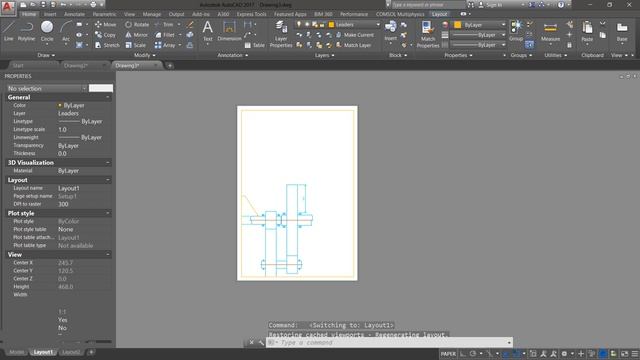Image resolution: width=640 pixels, height=360 pixels.
Task: Open the Measure utility
Action: coord(550,32)
